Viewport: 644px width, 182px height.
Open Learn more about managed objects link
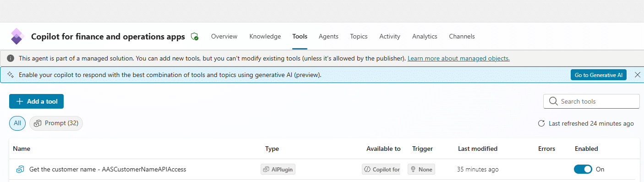pyautogui.click(x=458, y=58)
